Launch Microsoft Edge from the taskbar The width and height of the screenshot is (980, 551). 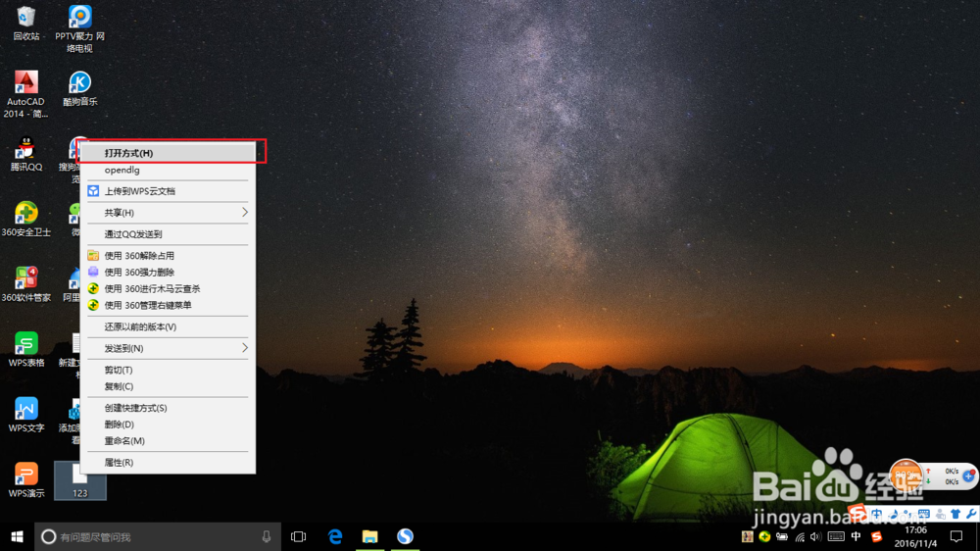[x=335, y=536]
